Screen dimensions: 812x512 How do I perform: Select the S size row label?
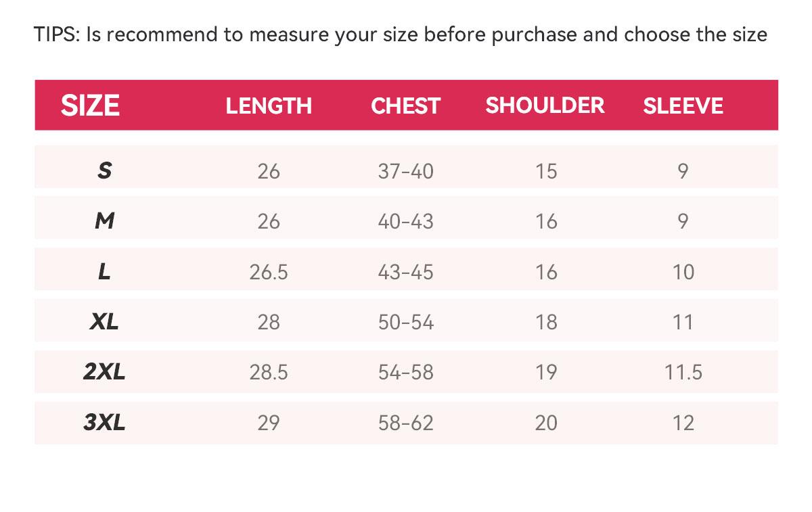[104, 171]
